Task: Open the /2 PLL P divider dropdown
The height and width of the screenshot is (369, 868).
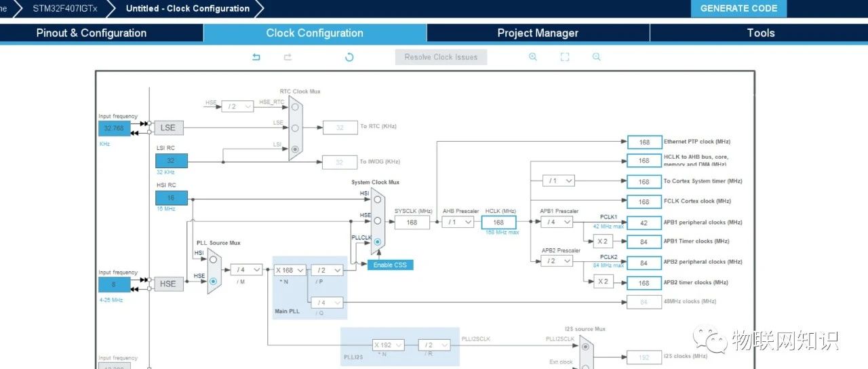Action: pyautogui.click(x=327, y=270)
